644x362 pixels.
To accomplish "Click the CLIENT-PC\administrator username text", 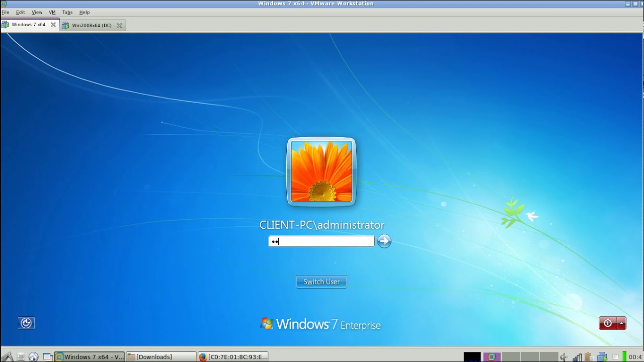I will coord(322,225).
